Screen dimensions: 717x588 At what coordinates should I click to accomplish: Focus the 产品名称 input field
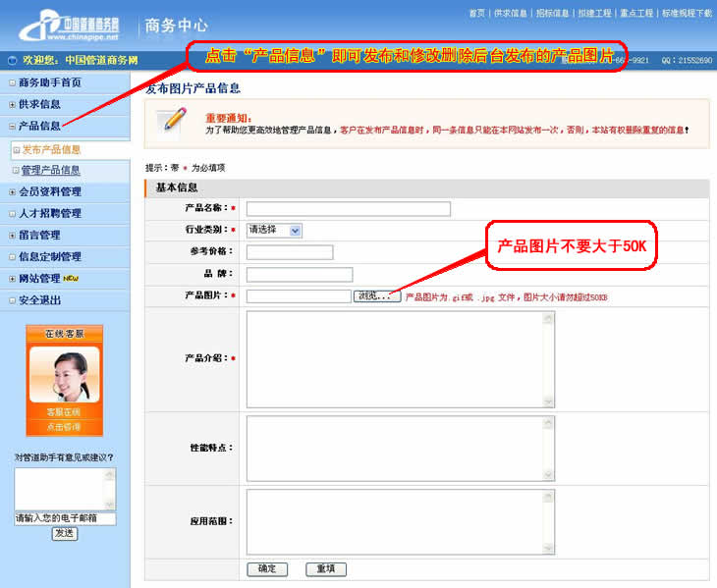point(348,208)
